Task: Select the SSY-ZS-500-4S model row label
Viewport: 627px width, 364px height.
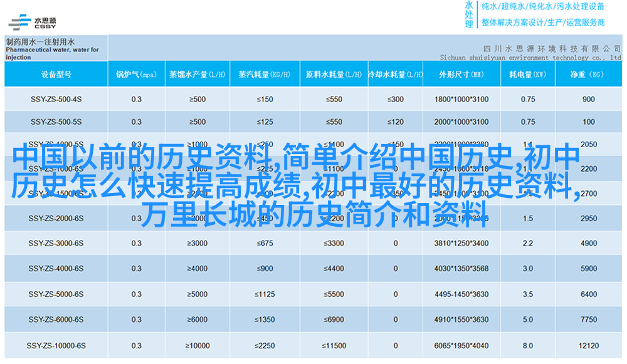Action: tap(56, 99)
